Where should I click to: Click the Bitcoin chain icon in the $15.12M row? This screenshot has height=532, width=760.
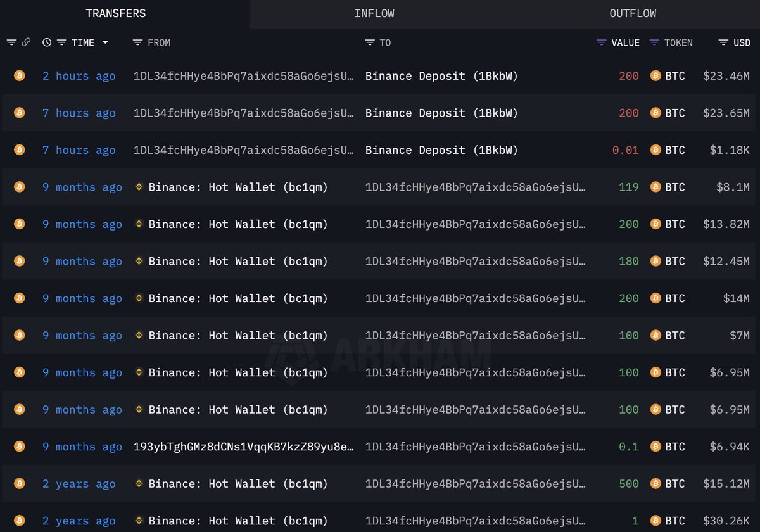point(20,483)
